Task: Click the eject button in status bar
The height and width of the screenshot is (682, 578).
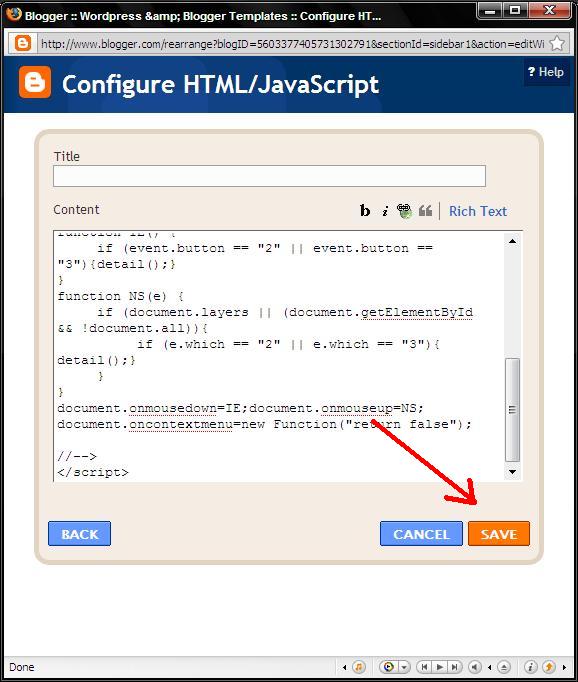Action: (x=504, y=667)
